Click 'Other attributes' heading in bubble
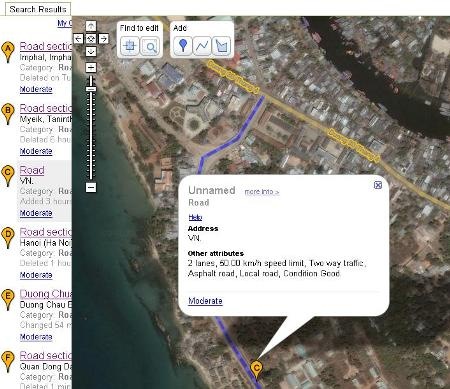The width and height of the screenshot is (450, 389). point(216,253)
